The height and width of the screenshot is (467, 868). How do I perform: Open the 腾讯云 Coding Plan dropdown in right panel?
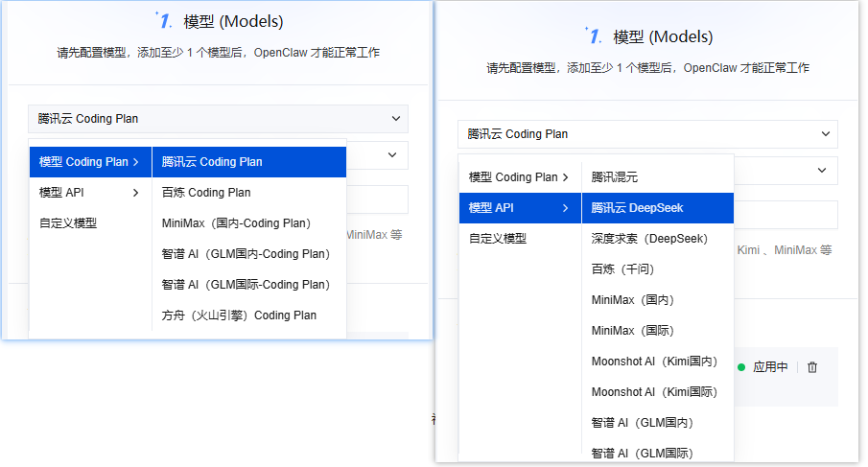pos(647,134)
